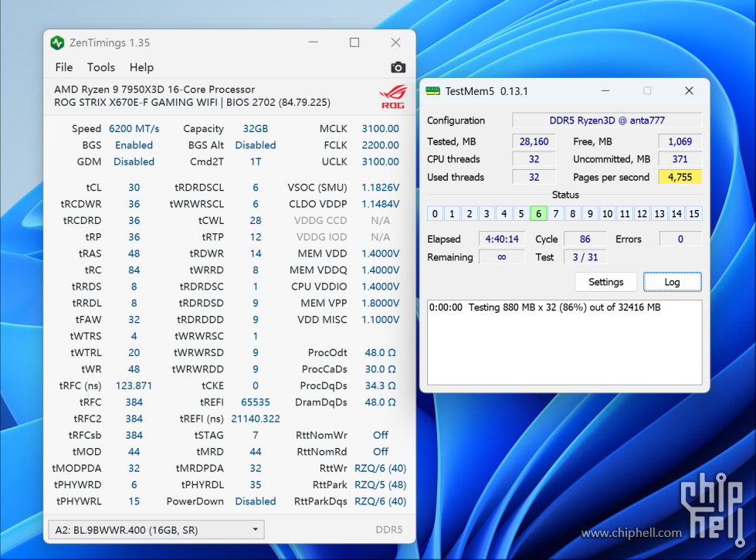Screen dimensions: 756x560
Task: Close the TestMem5 window
Action: pos(689,90)
